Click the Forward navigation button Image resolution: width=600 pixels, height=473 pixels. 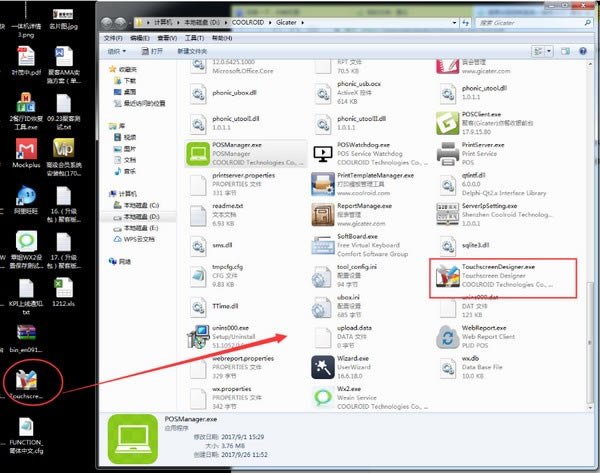pyautogui.click(x=121, y=23)
